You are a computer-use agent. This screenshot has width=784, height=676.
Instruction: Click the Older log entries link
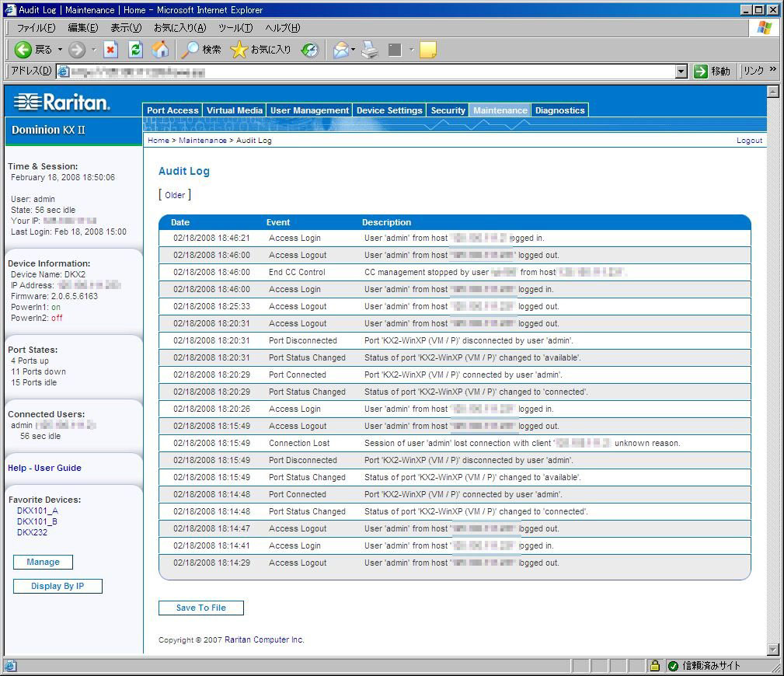[175, 195]
